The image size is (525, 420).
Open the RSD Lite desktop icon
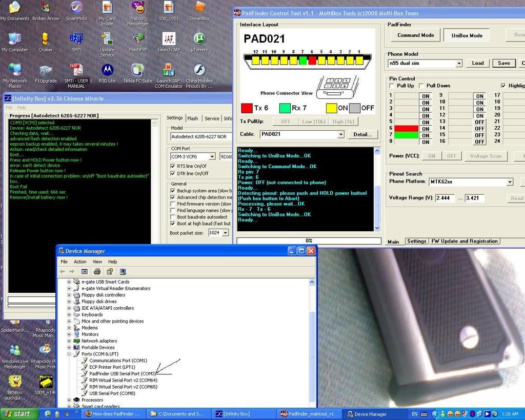click(x=107, y=73)
